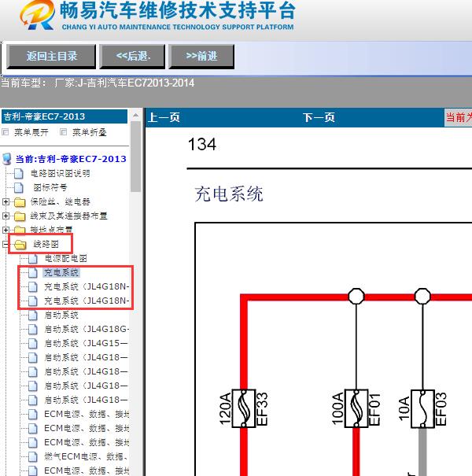
Task: Click the open folder icon of 线路图
Action: (x=20, y=245)
